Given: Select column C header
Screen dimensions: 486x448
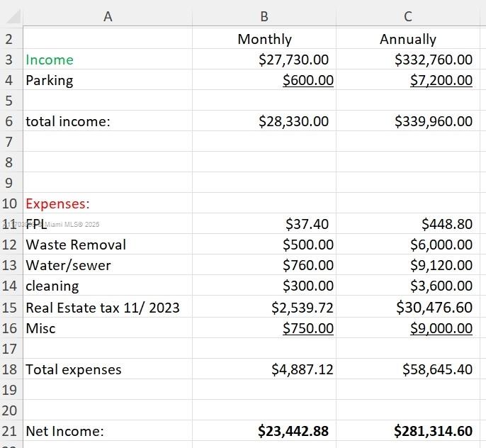Looking at the screenshot, I should click(408, 16).
